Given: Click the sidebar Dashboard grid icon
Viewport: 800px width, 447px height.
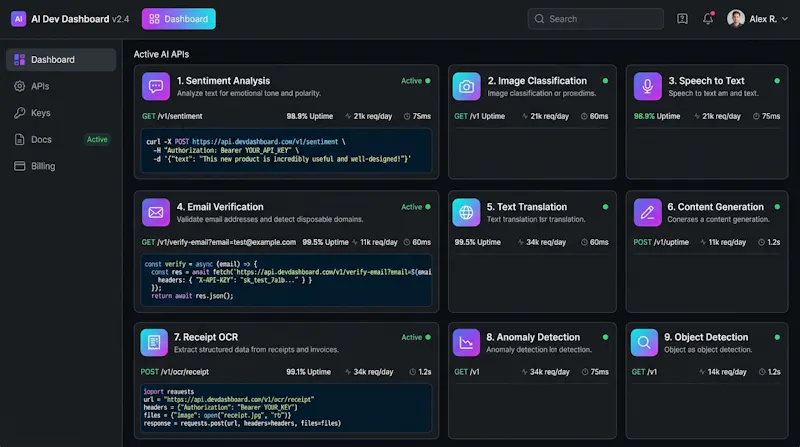Looking at the screenshot, I should pyautogui.click(x=19, y=60).
